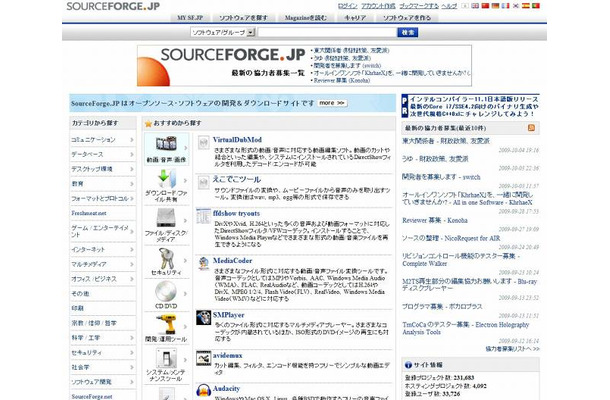The image size is (610, 400).
Task: Click the ブックマークする link
Action: (419, 6)
